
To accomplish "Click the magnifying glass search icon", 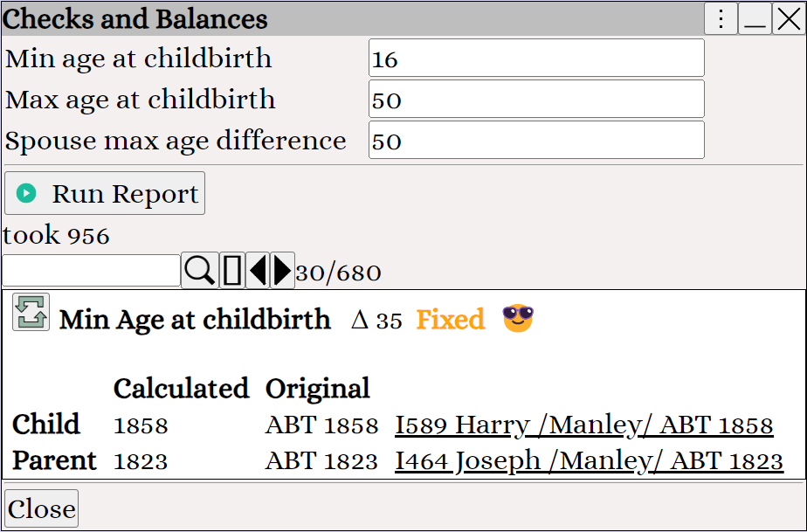I will point(200,271).
